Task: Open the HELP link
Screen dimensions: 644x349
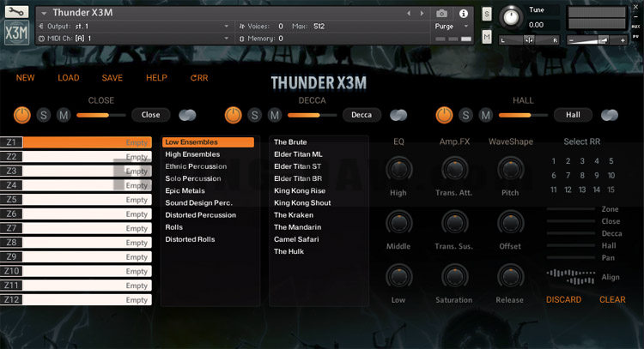Action: (156, 78)
